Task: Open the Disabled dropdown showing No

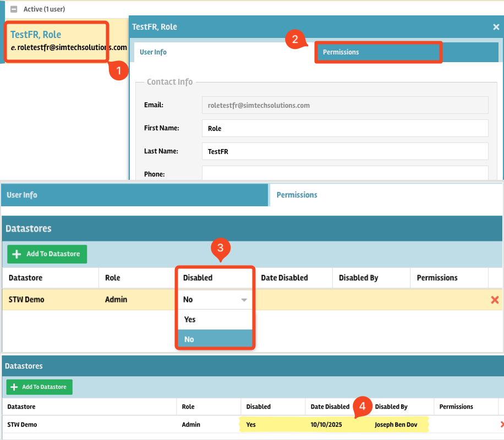Action: 214,300
